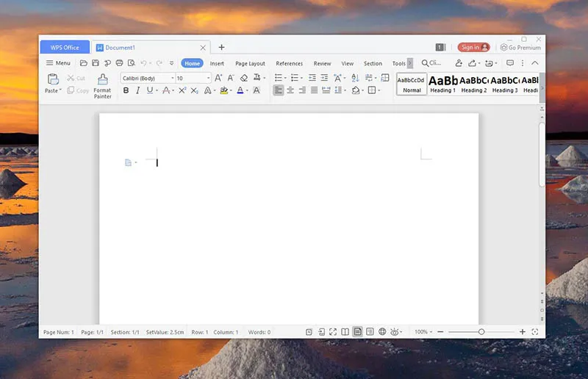Save the document using the save icon
588x379 pixels.
96,63
